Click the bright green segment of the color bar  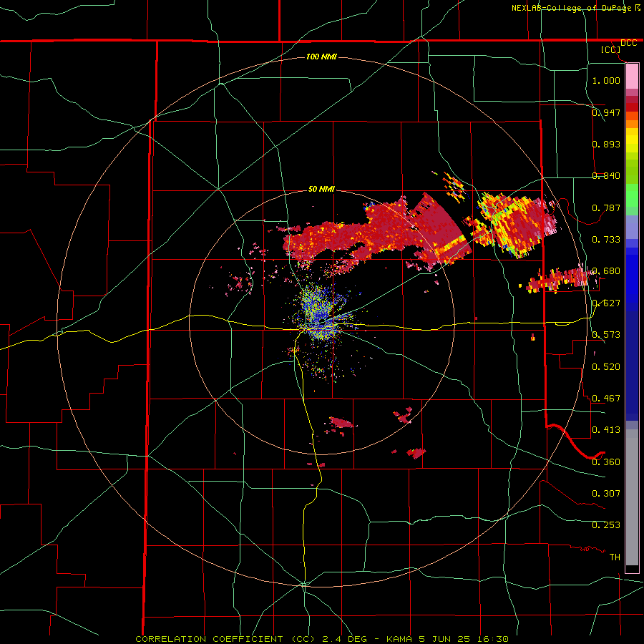(x=632, y=195)
